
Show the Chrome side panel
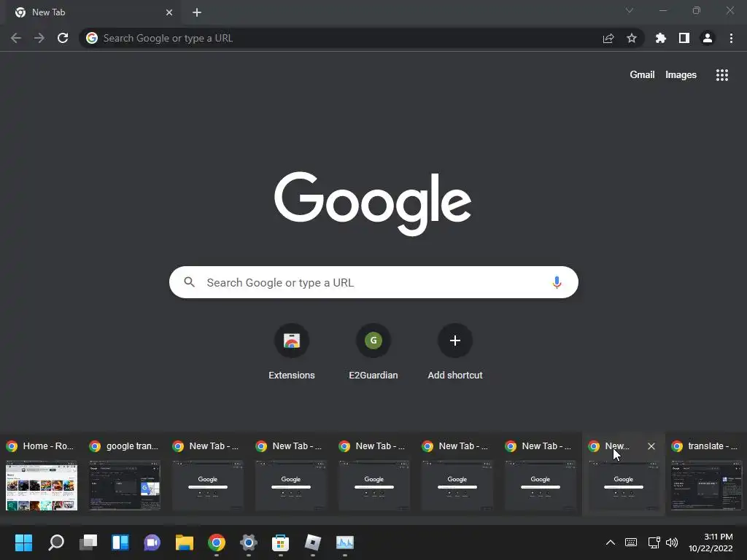[684, 38]
